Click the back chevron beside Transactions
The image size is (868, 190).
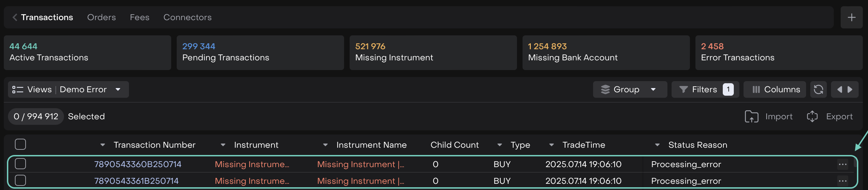tap(15, 17)
